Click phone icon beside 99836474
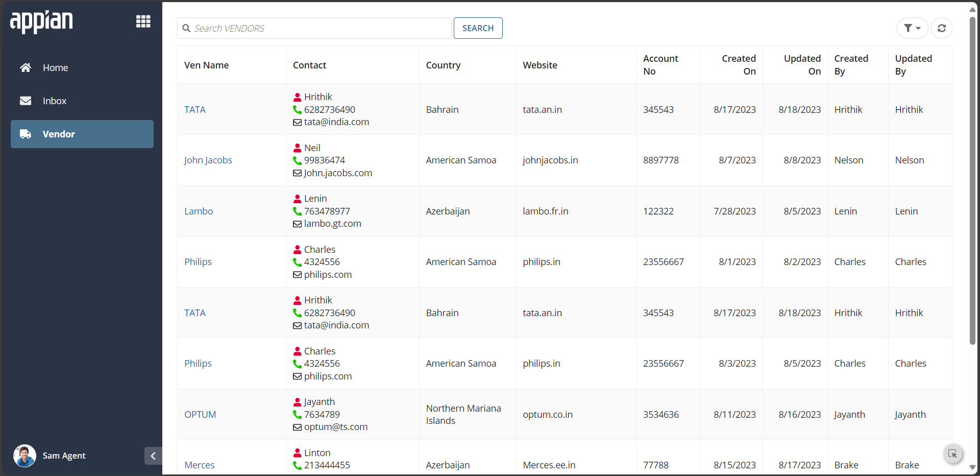Screen dimensions: 980x476 pos(298,160)
